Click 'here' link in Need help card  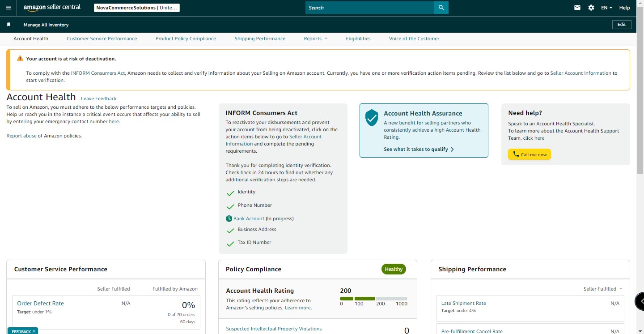point(539,138)
